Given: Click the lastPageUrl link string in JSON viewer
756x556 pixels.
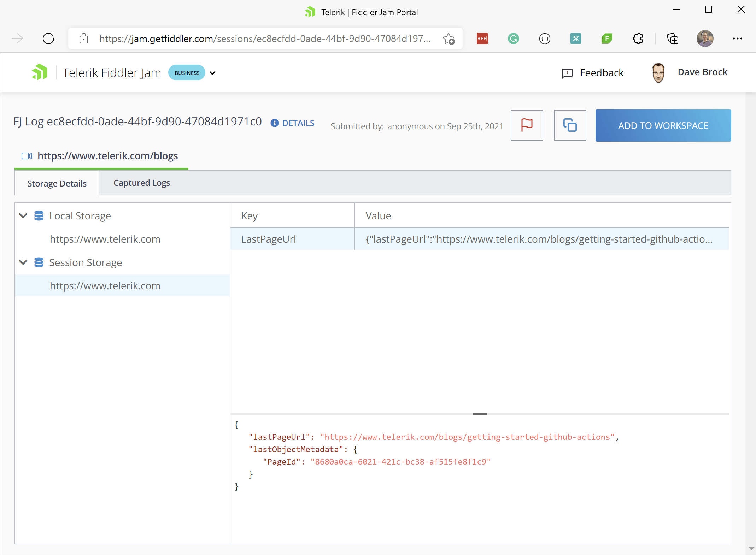Looking at the screenshot, I should pyautogui.click(x=467, y=437).
